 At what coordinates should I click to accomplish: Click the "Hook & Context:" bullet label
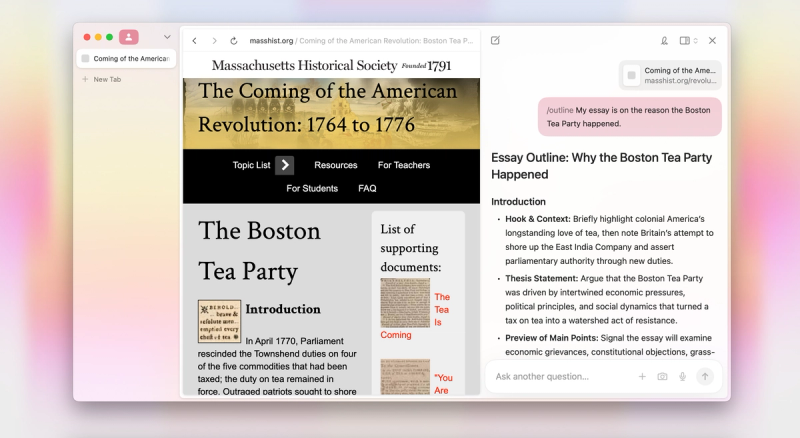coord(538,219)
